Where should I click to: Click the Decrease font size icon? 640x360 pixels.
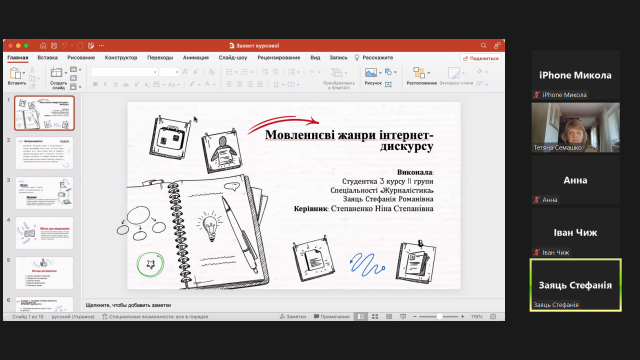[196, 72]
